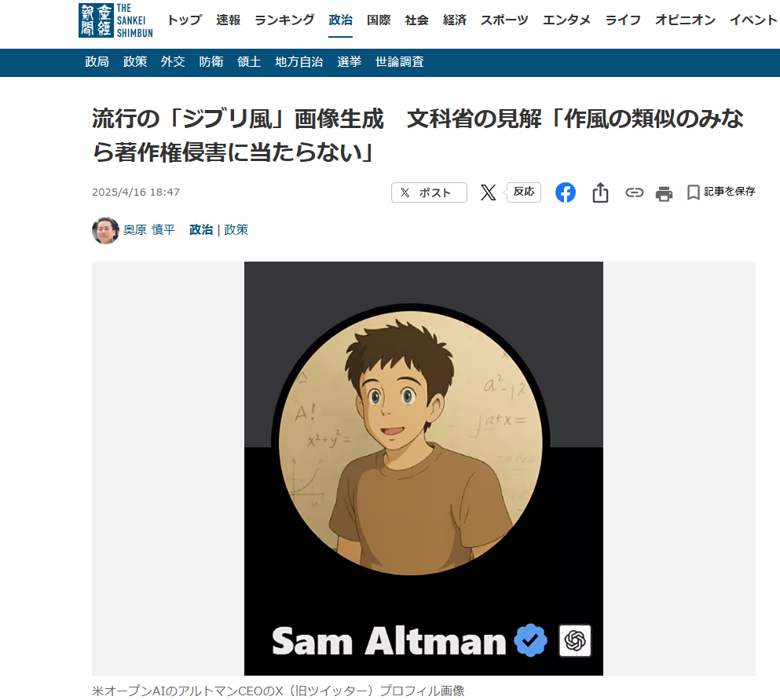The width and height of the screenshot is (780, 700).
Task: Select ランキング in top navigation
Action: coord(284,20)
